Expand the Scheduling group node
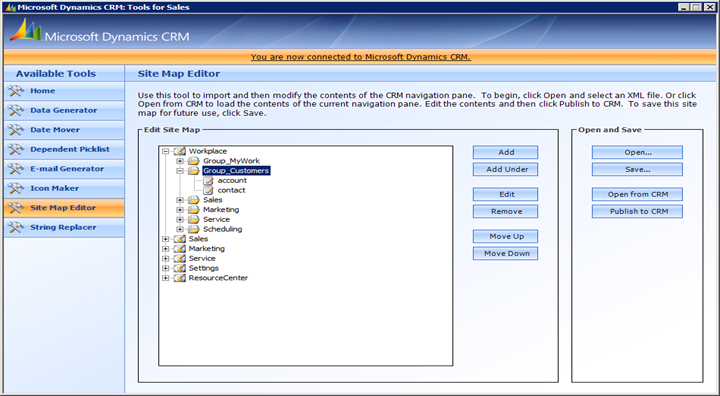This screenshot has height=396, width=720. pyautogui.click(x=180, y=229)
